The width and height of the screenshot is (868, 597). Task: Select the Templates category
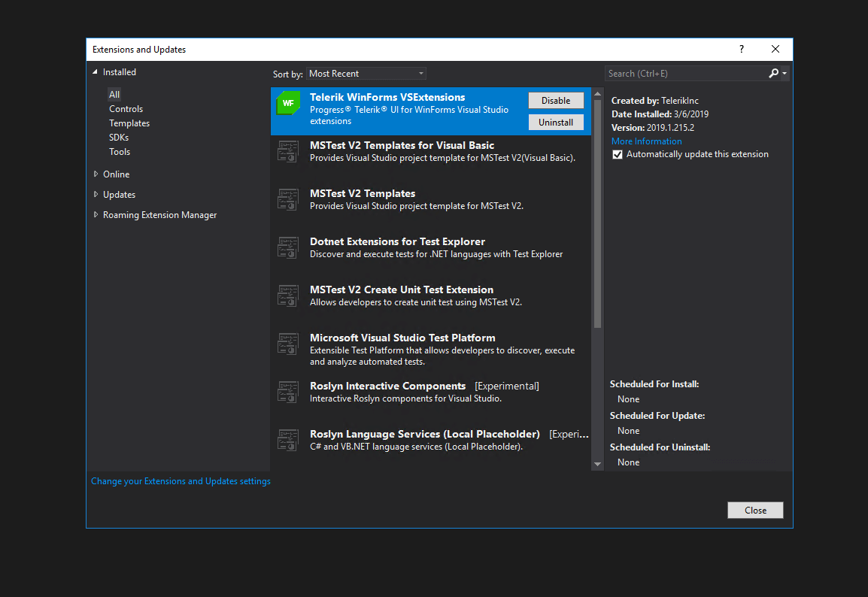(129, 123)
